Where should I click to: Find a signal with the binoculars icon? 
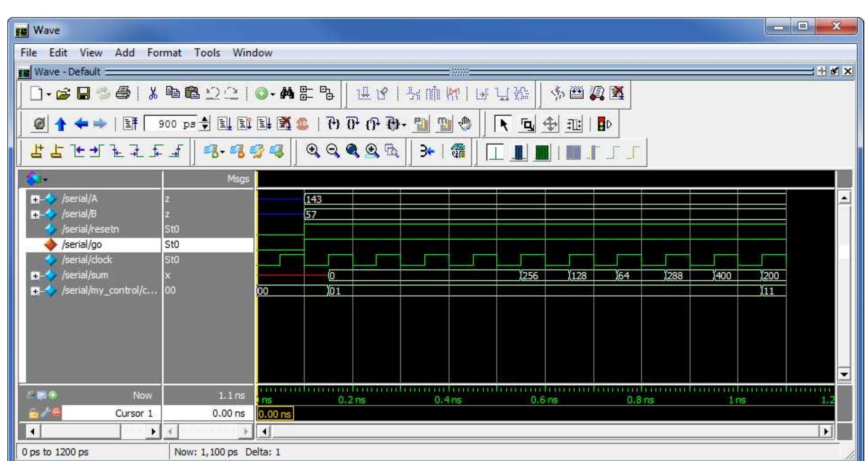[x=287, y=94]
